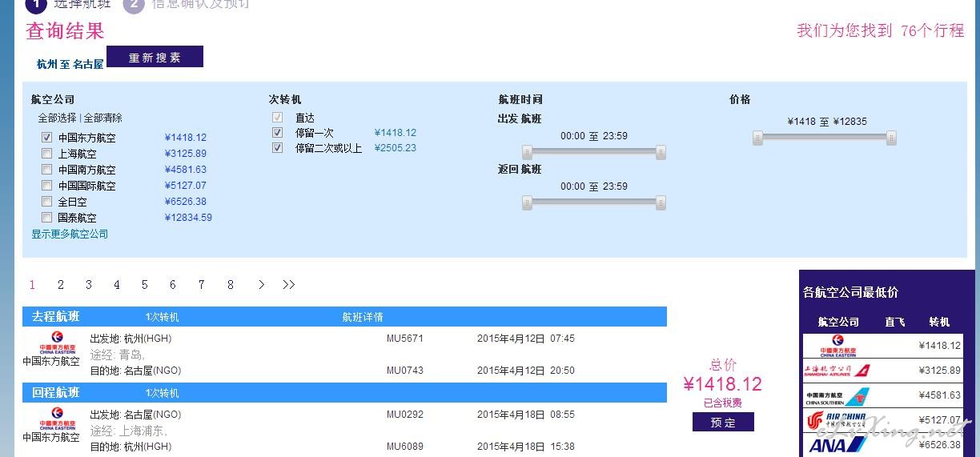
Task: Click Air China logo in lowest-price panel
Action: point(837,420)
